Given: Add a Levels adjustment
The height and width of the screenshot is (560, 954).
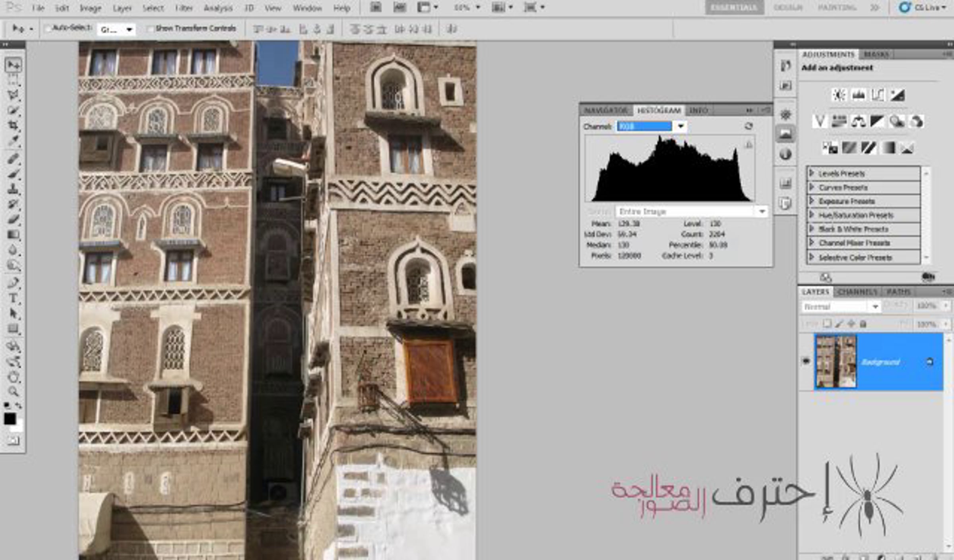Looking at the screenshot, I should [859, 95].
